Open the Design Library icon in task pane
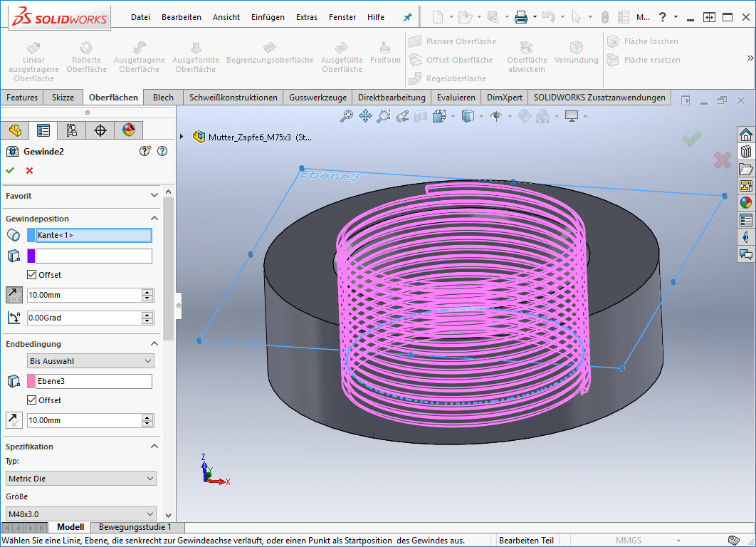 point(746,152)
